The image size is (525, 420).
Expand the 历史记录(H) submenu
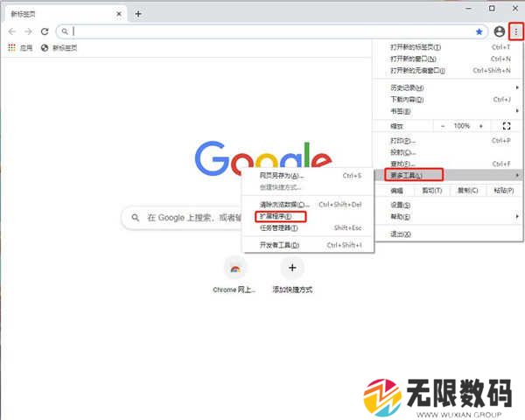448,87
